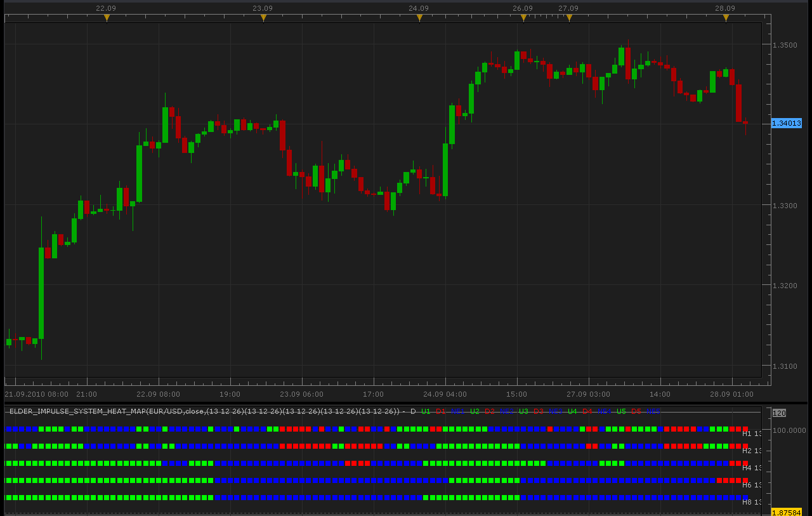Click the 24.09 04:00 time axis label

pos(445,394)
